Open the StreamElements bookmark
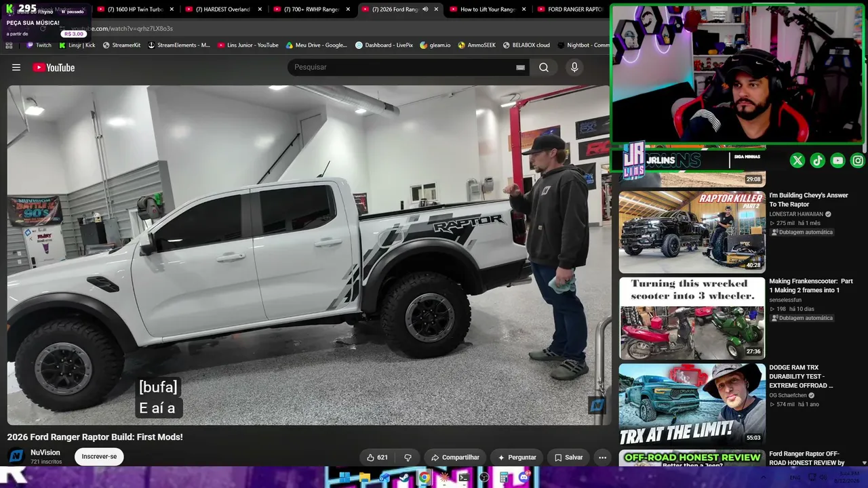The image size is (868, 488). pyautogui.click(x=179, y=45)
